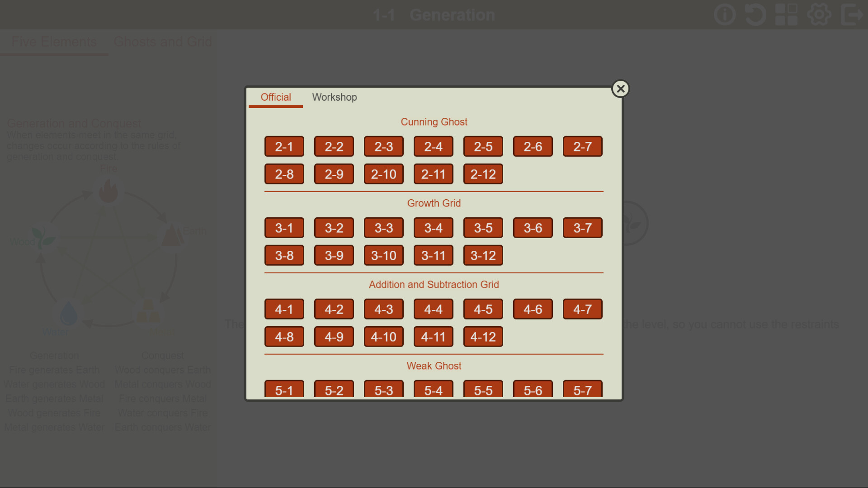Open the settings gear icon
The image size is (868, 488).
819,14
